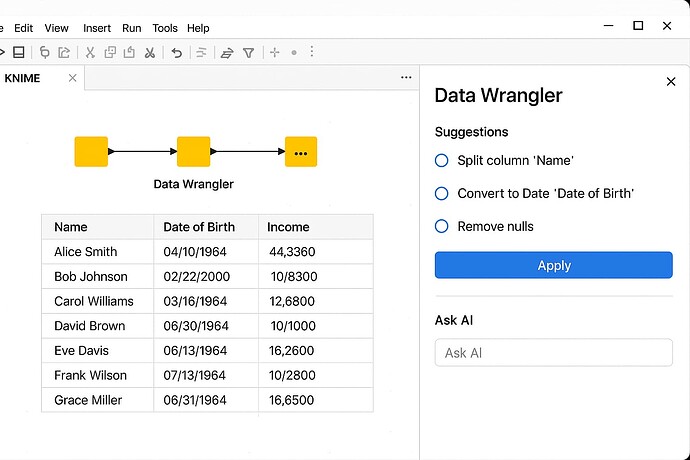
Task: Click the eraser-like toolbar icon
Action: pyautogui.click(x=227, y=54)
